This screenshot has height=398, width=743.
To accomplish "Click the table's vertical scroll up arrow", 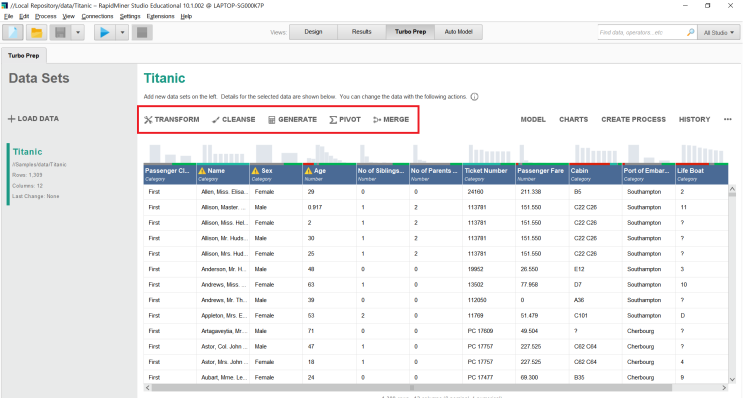I will [x=732, y=189].
